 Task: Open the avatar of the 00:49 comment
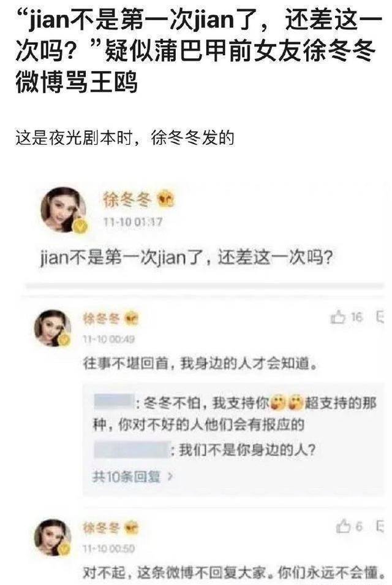coord(53,329)
